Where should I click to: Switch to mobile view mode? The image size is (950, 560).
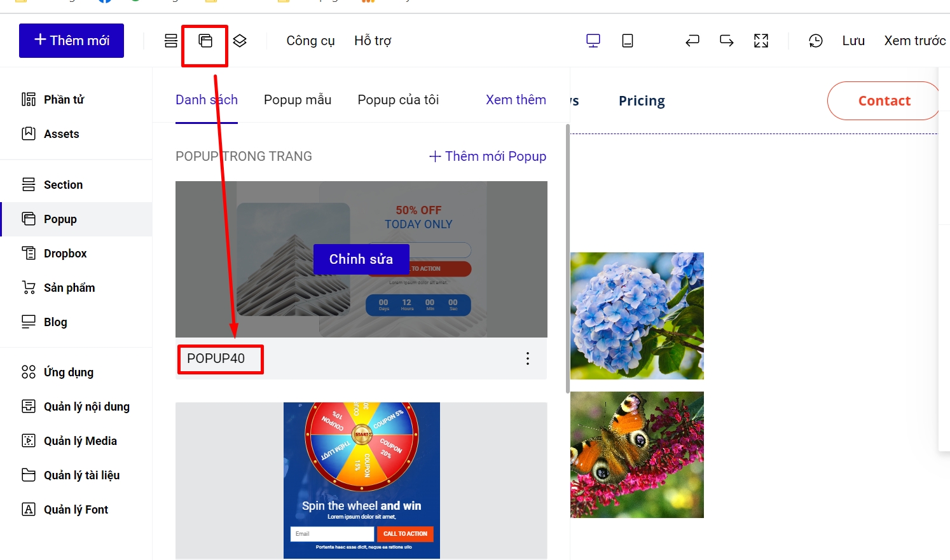pos(628,41)
